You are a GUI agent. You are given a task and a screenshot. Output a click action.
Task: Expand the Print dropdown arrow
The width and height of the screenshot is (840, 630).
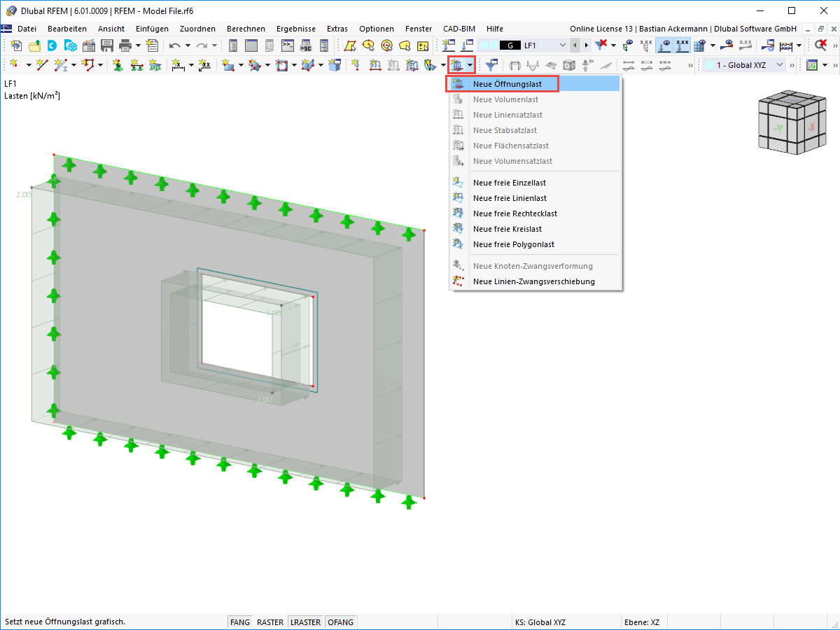(138, 45)
